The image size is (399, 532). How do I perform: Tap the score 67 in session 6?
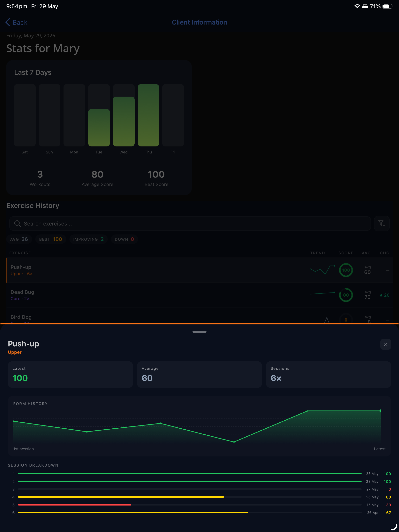(388, 513)
